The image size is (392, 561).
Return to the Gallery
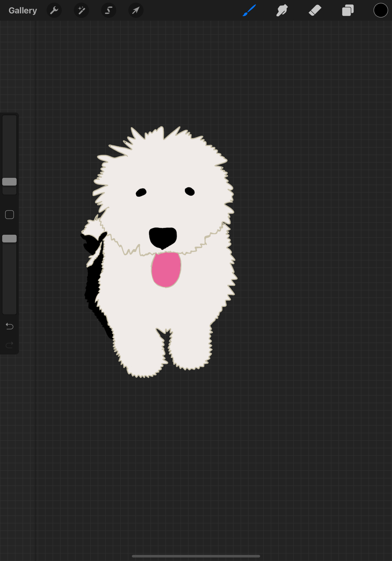click(23, 11)
